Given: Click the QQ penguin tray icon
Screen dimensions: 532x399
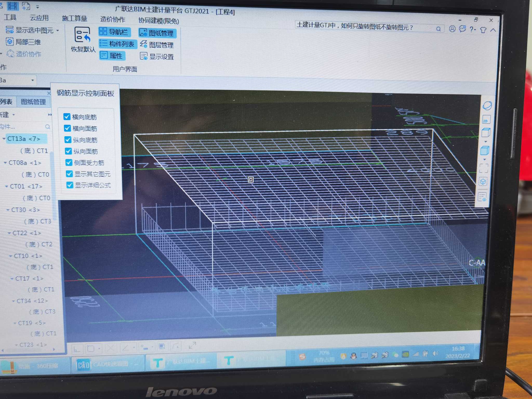Looking at the screenshot, I should click(x=353, y=356).
